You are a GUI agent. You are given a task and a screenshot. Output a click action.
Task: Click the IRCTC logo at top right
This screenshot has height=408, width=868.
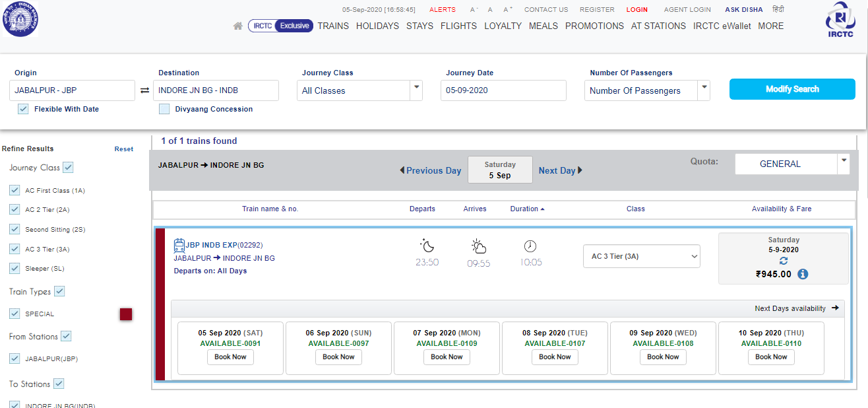pos(840,21)
